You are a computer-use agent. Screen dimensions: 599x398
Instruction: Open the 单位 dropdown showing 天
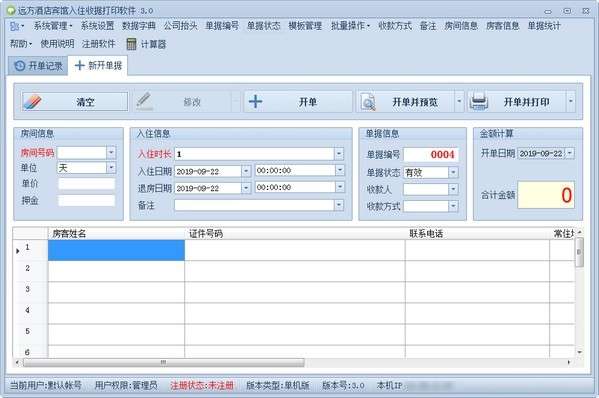tap(111, 168)
